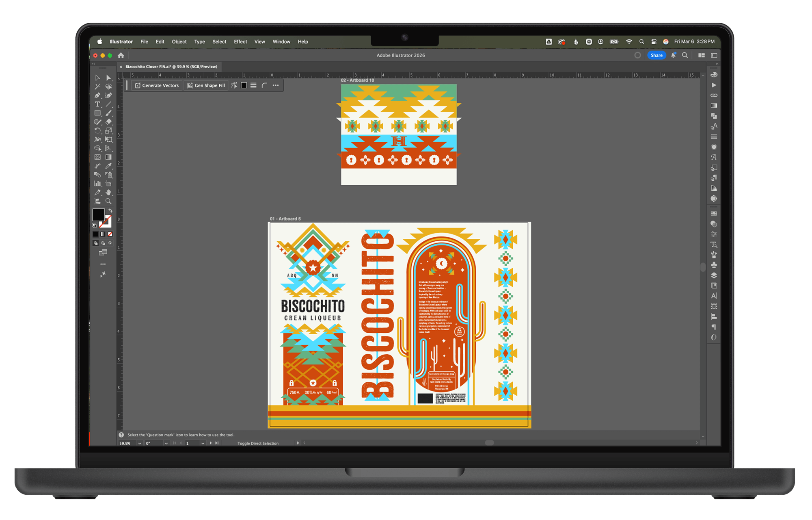
Task: Click the Generate Vectors button
Action: [x=157, y=85]
